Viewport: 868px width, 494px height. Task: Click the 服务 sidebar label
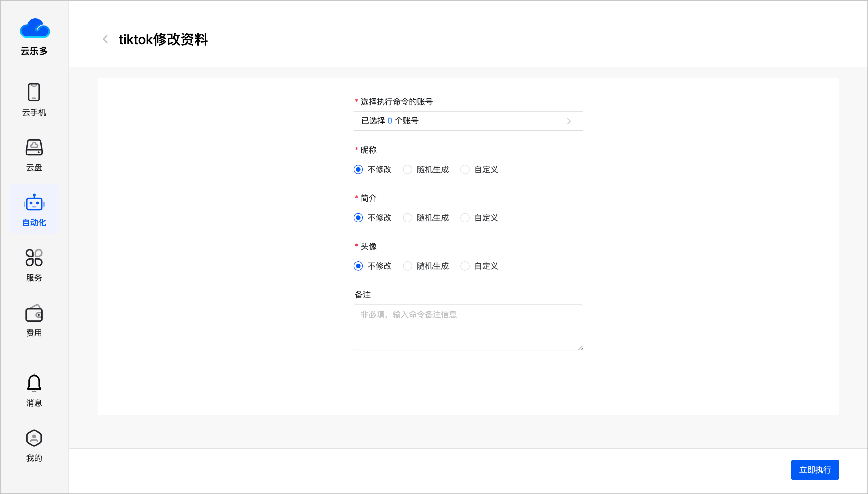[34, 277]
